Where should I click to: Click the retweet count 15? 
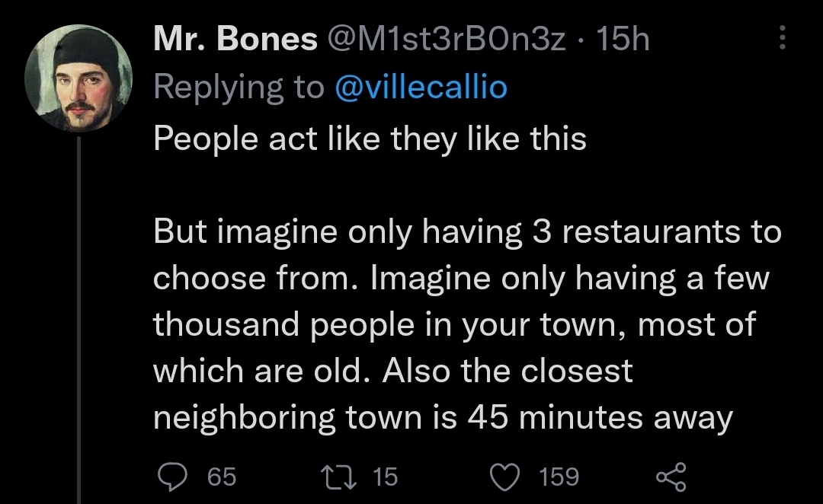pyautogui.click(x=385, y=477)
